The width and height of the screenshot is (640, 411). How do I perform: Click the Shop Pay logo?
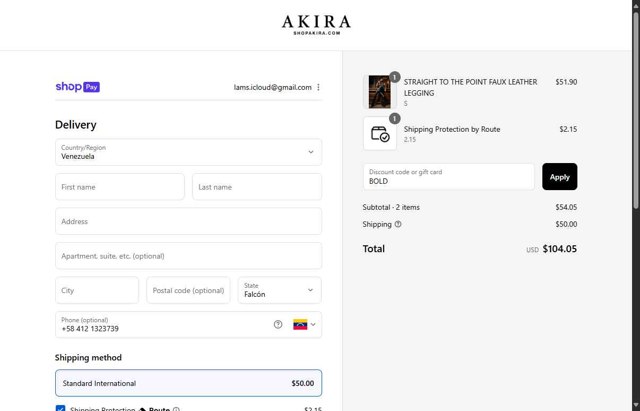[78, 87]
